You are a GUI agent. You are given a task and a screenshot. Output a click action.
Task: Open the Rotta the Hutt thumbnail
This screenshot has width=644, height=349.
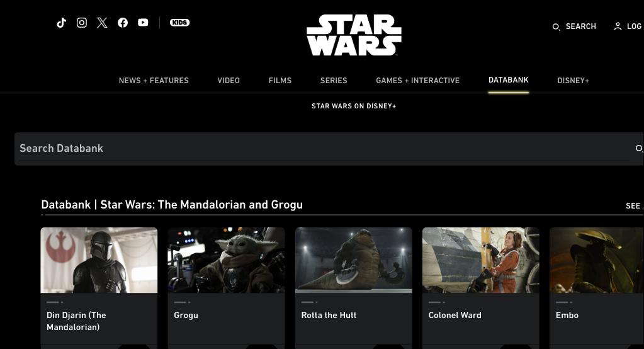point(354,260)
